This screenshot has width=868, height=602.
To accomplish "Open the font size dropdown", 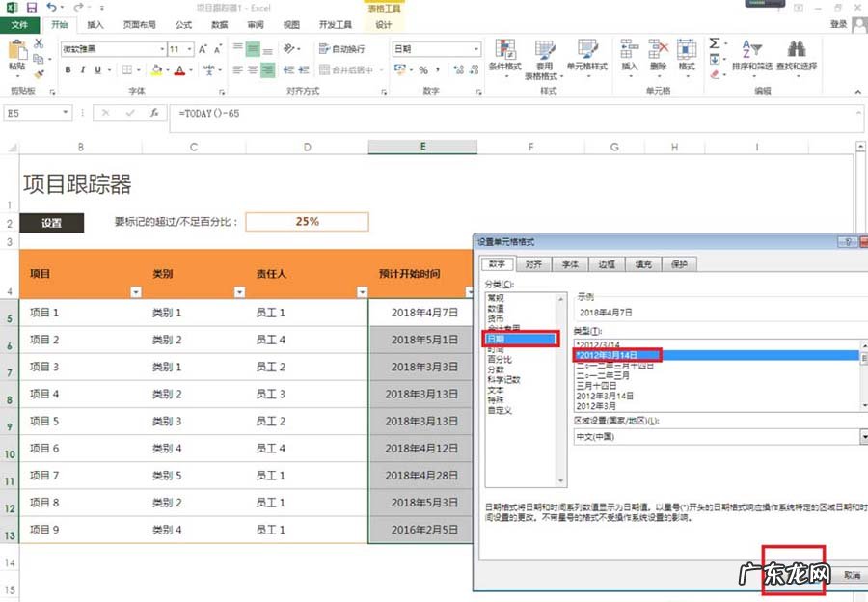I will pos(189,48).
